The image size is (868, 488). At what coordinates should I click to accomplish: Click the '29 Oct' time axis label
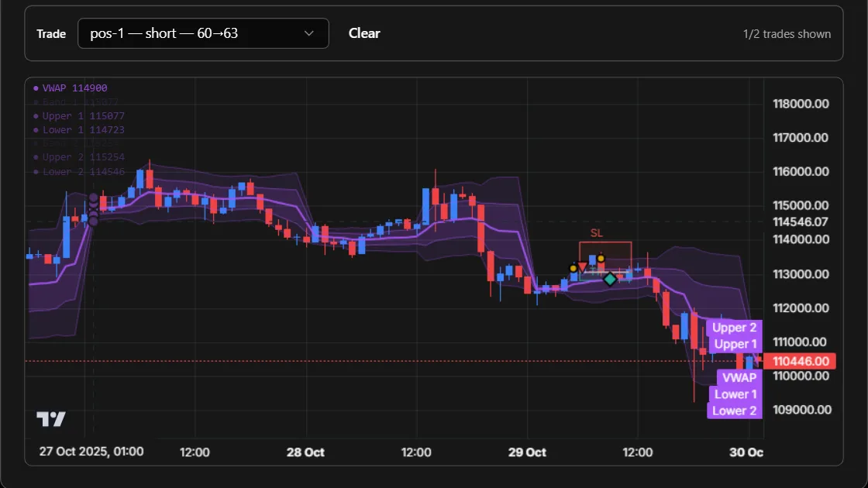coord(527,452)
